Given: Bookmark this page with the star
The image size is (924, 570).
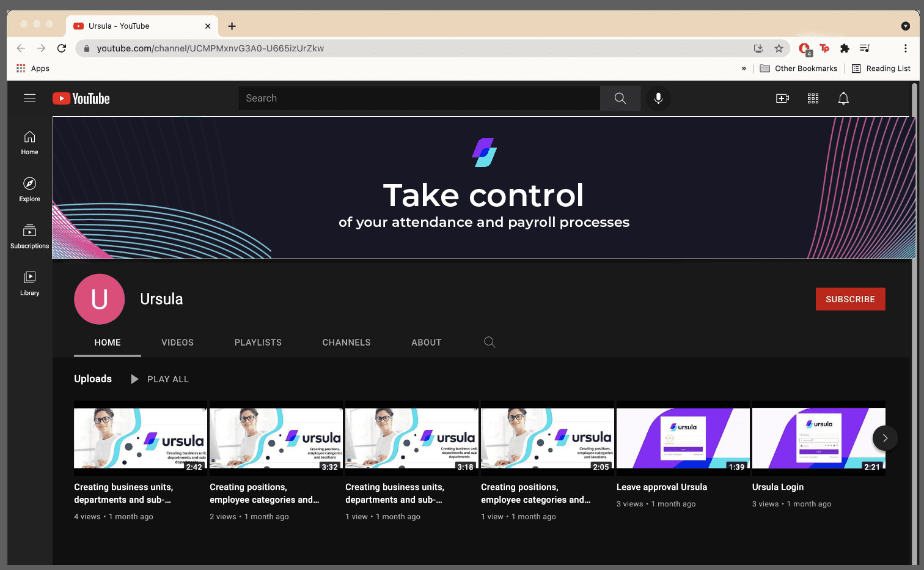Looking at the screenshot, I should click(x=779, y=48).
